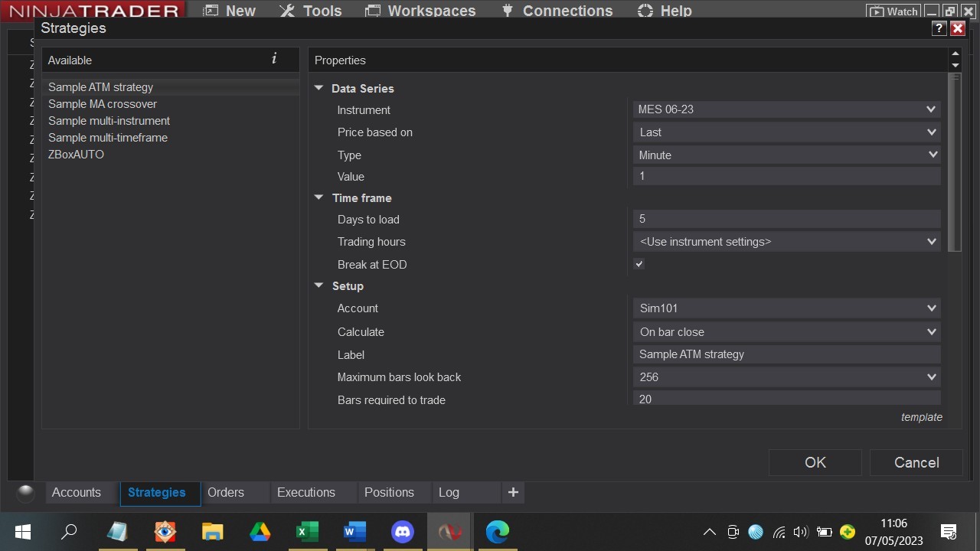
Task: Click the OK button
Action: click(815, 463)
